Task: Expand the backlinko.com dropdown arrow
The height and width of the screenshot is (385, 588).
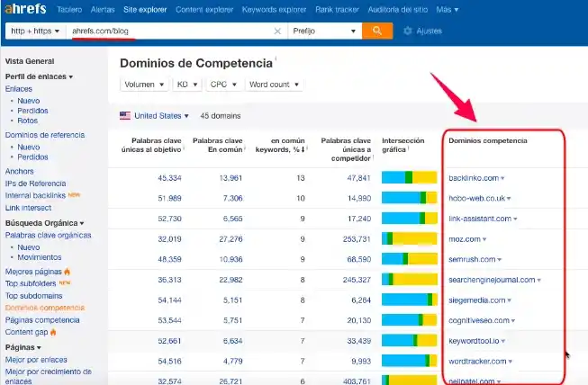Action: (502, 178)
